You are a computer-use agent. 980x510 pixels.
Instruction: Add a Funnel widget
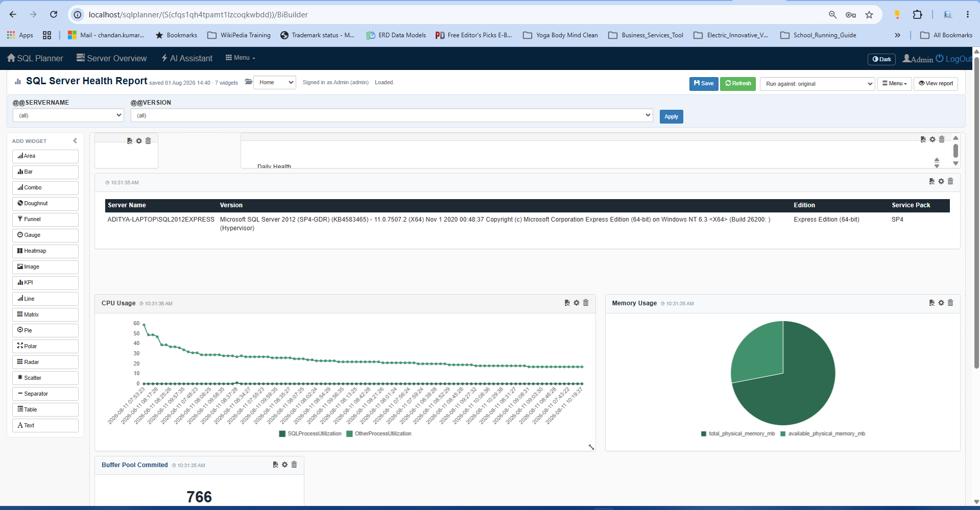(45, 219)
